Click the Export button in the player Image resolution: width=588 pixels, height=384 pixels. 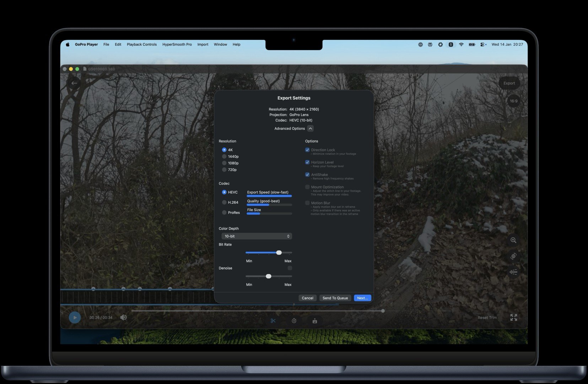pos(509,83)
